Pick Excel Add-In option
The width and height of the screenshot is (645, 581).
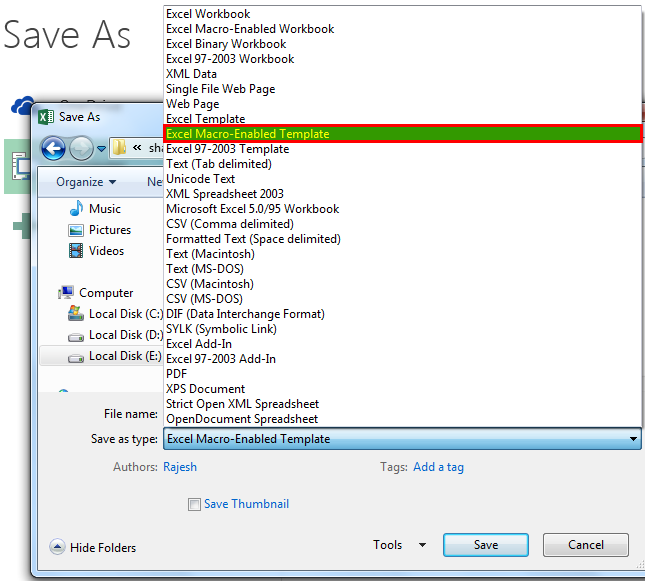tap(402, 344)
